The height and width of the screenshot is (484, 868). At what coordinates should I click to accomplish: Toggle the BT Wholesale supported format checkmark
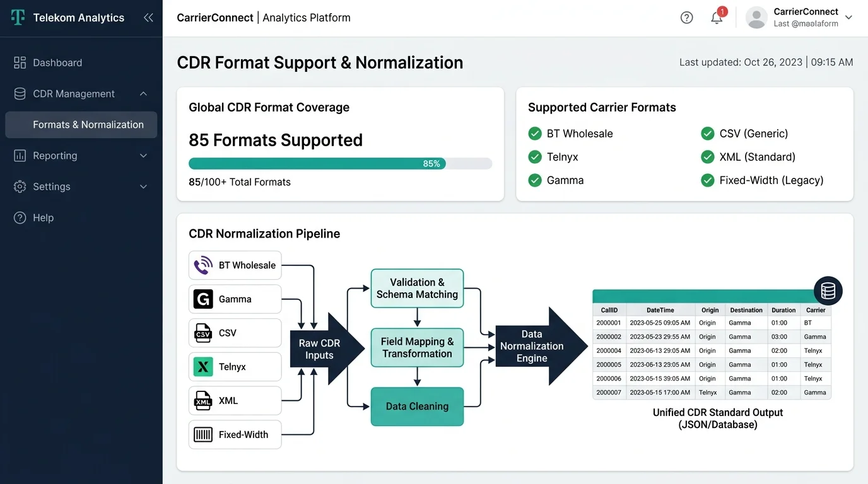pos(534,133)
